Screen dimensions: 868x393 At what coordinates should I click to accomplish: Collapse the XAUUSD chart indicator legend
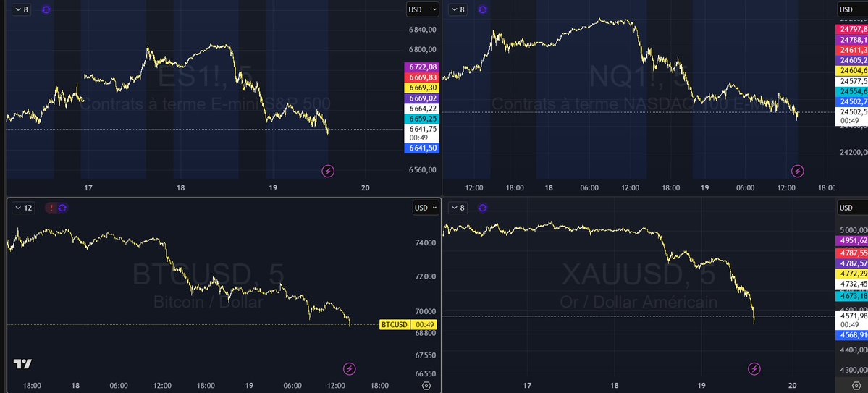pos(459,208)
